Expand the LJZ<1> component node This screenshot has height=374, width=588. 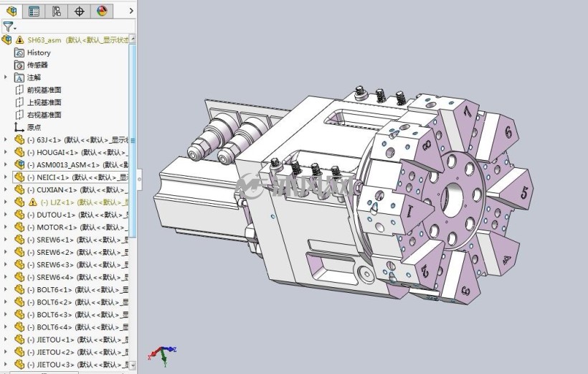pyautogui.click(x=5, y=202)
